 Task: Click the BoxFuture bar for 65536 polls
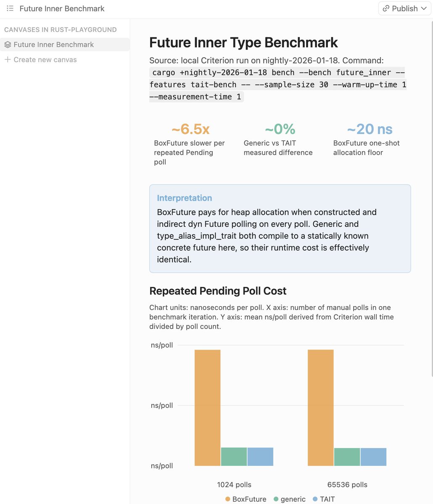tap(321, 408)
